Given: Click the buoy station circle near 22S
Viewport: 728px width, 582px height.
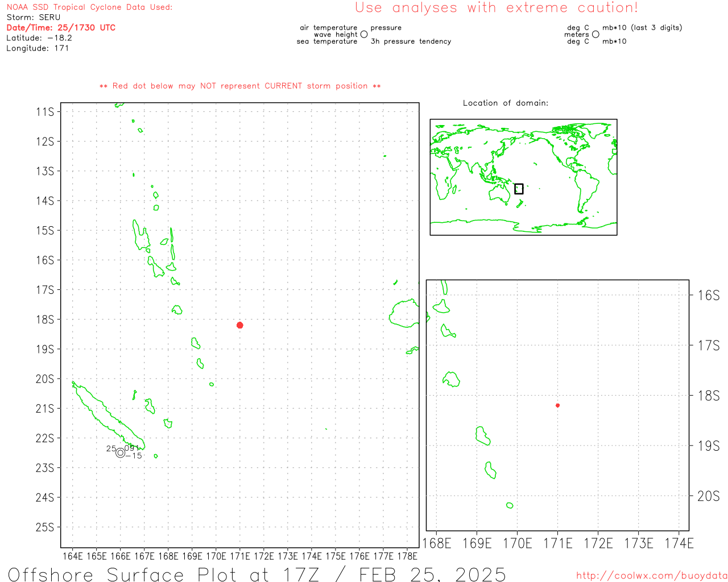Looking at the screenshot, I should (120, 453).
